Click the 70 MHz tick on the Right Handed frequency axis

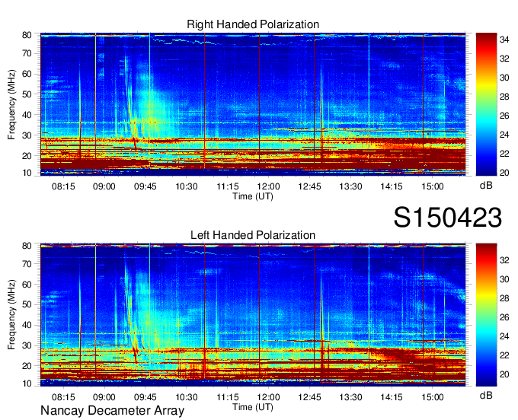pyautogui.click(x=27, y=53)
